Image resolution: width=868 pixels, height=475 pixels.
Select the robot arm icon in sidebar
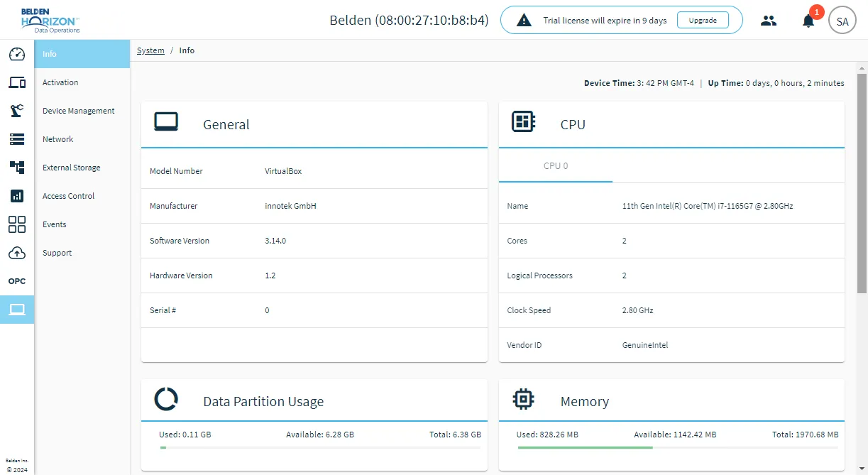(17, 111)
